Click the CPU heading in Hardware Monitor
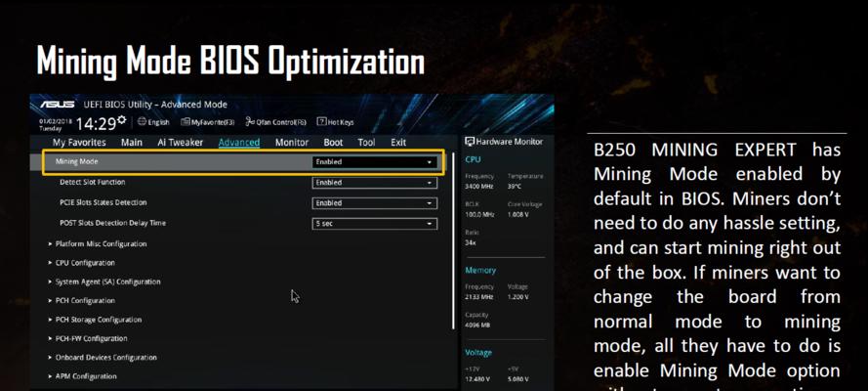 [x=473, y=159]
